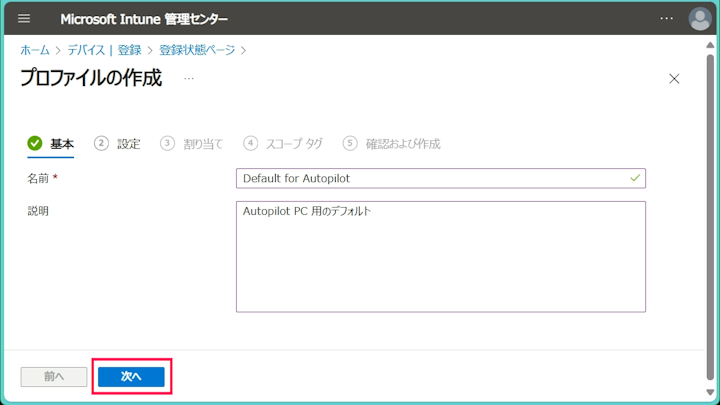Click the green check 基本 step icon
This screenshot has height=405, width=720.
[34, 143]
